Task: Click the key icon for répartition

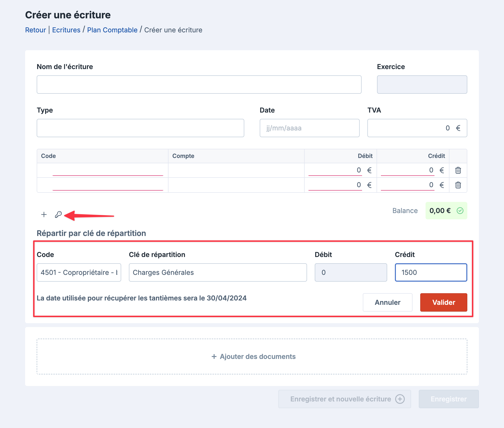Action: [x=58, y=214]
